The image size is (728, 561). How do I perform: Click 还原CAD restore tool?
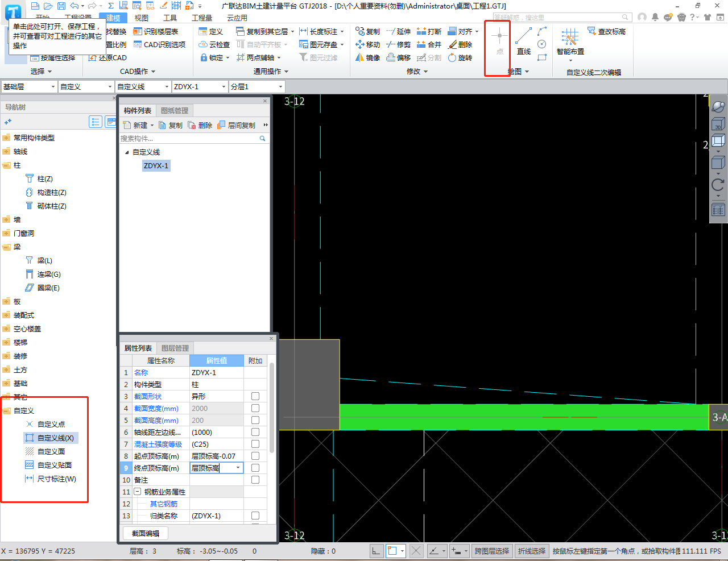click(x=107, y=57)
